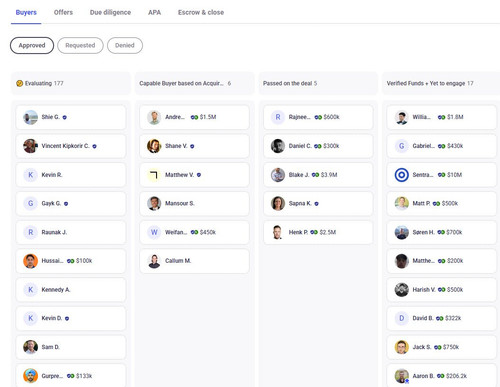This screenshot has height=387, width=500.
Task: Click Shie G.'s profile avatar
Action: coord(30,117)
